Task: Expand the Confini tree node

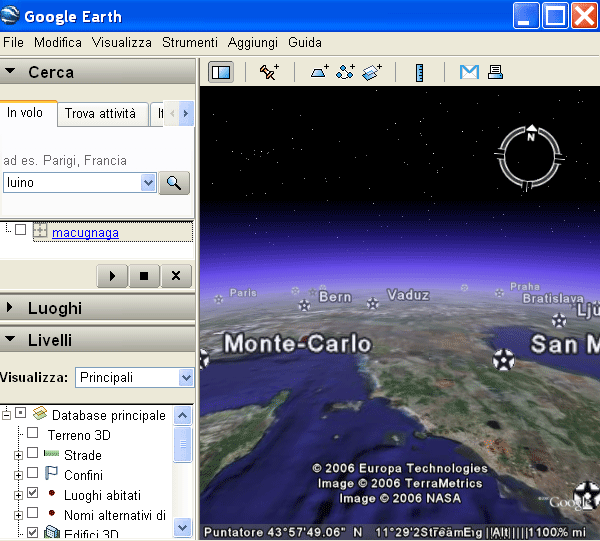Action: 18,475
